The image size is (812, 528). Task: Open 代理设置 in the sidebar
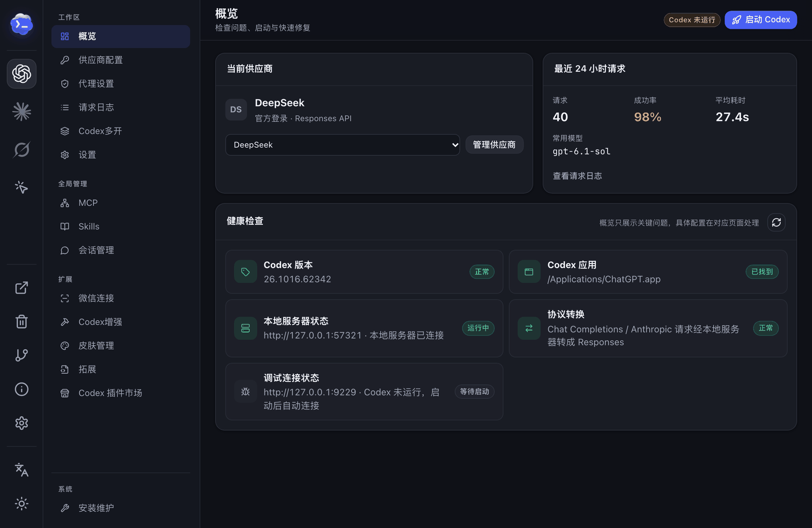click(x=121, y=84)
